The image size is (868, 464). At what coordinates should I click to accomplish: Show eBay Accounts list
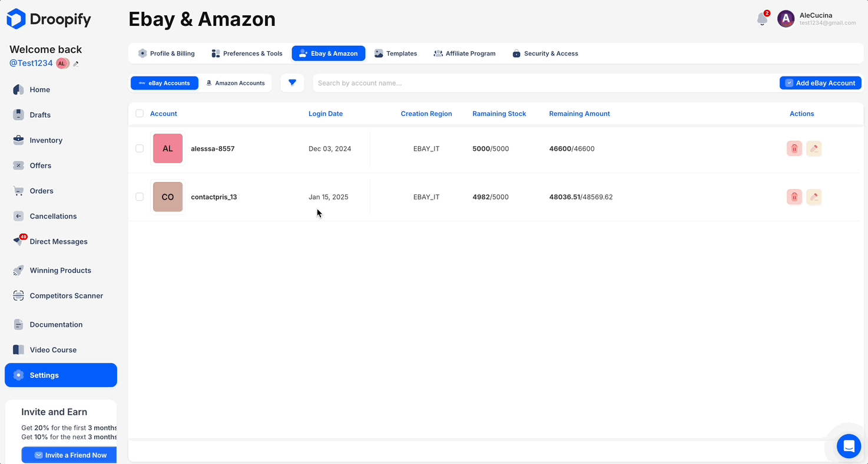[164, 83]
